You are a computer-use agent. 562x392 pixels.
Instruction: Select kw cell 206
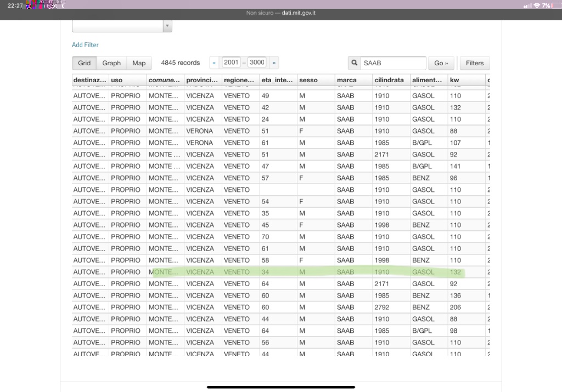467,307
